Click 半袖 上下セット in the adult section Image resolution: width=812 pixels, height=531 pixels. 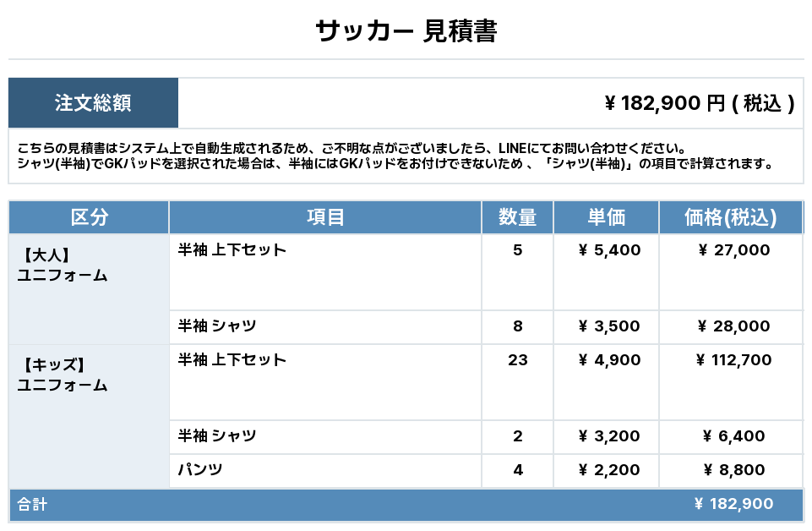tap(232, 250)
